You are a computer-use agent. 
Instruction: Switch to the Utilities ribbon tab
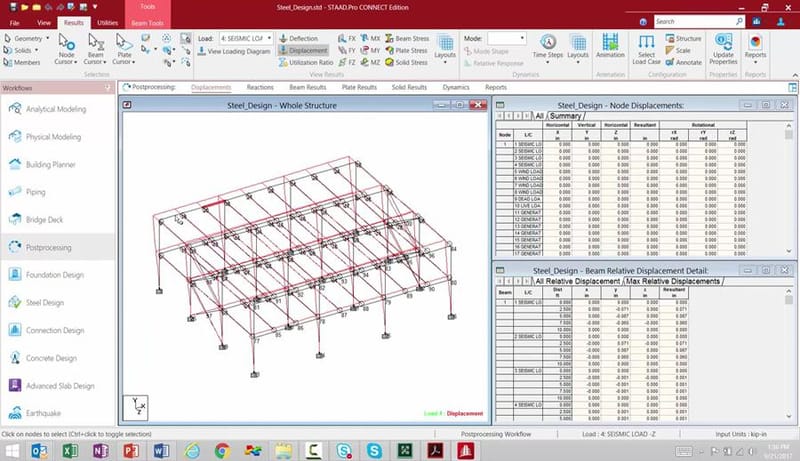(x=107, y=23)
